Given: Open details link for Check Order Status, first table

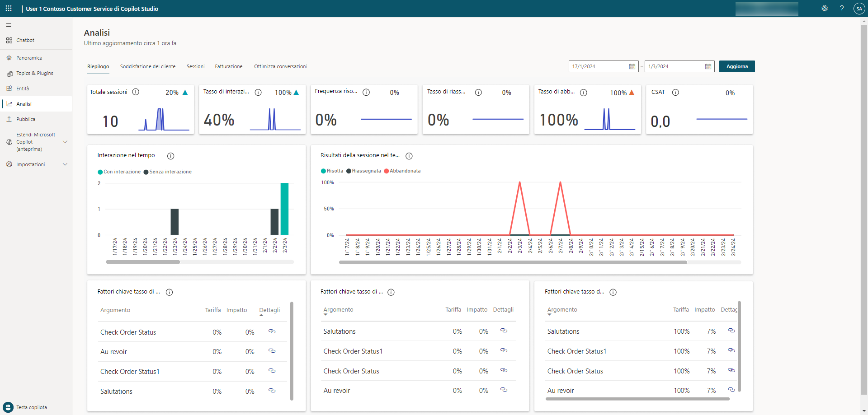Looking at the screenshot, I should pyautogui.click(x=272, y=331).
